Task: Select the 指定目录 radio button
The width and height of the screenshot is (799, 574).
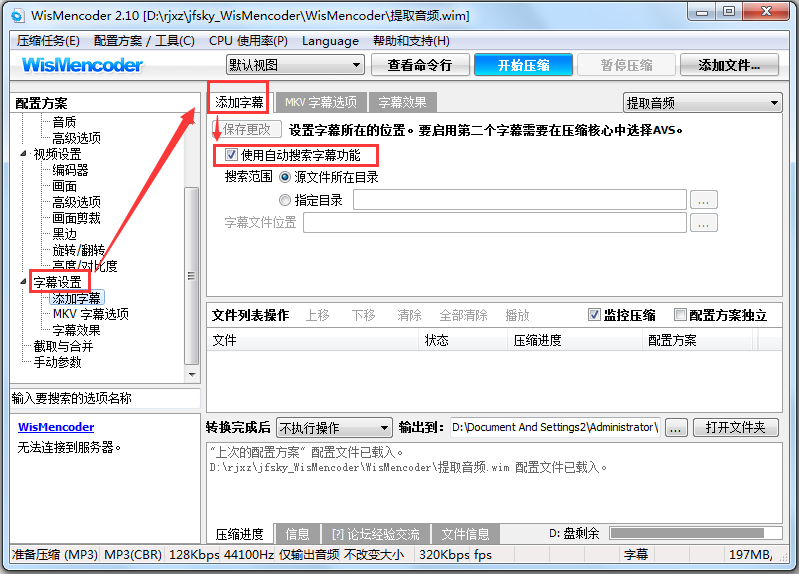Action: point(285,200)
